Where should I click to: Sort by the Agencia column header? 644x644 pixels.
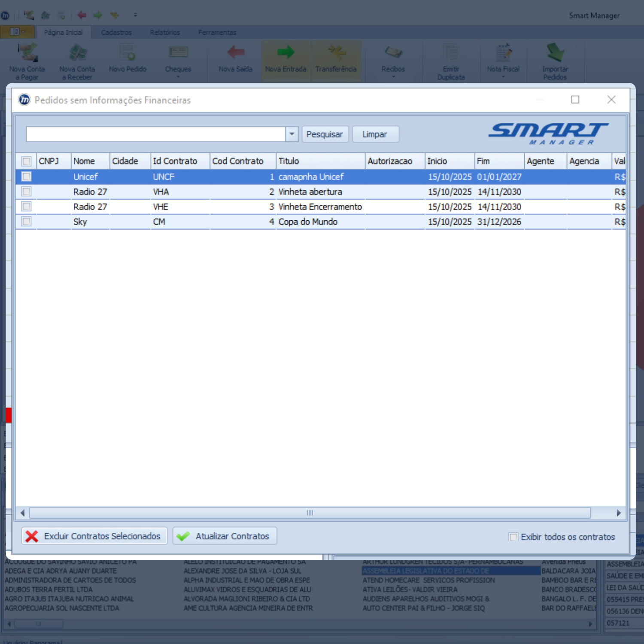pyautogui.click(x=589, y=161)
